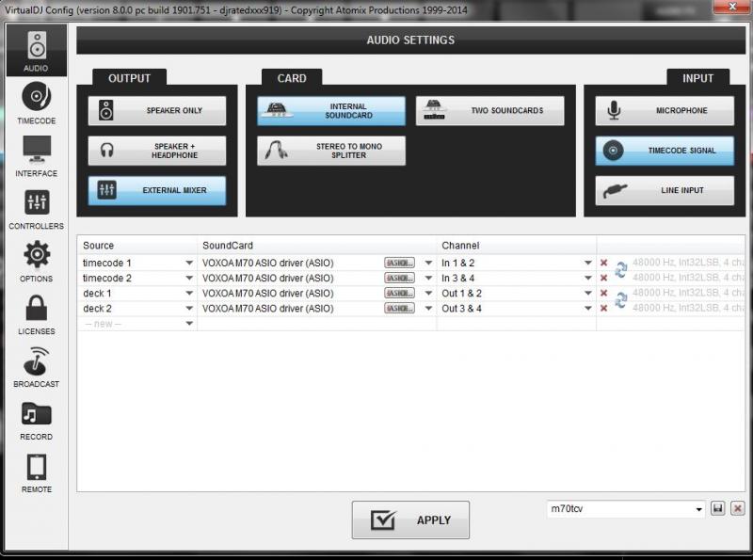
Task: Click the link arrows icon beside timecode rows
Action: point(621,270)
